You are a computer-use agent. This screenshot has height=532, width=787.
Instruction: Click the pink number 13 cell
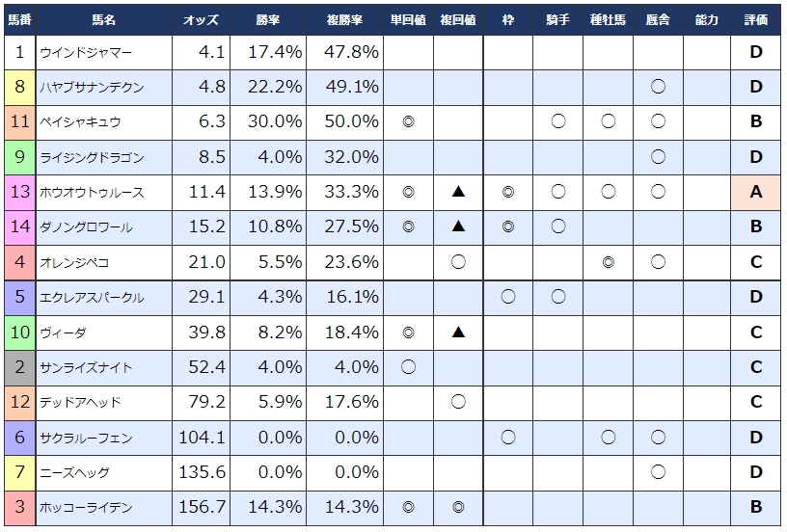(x=20, y=193)
